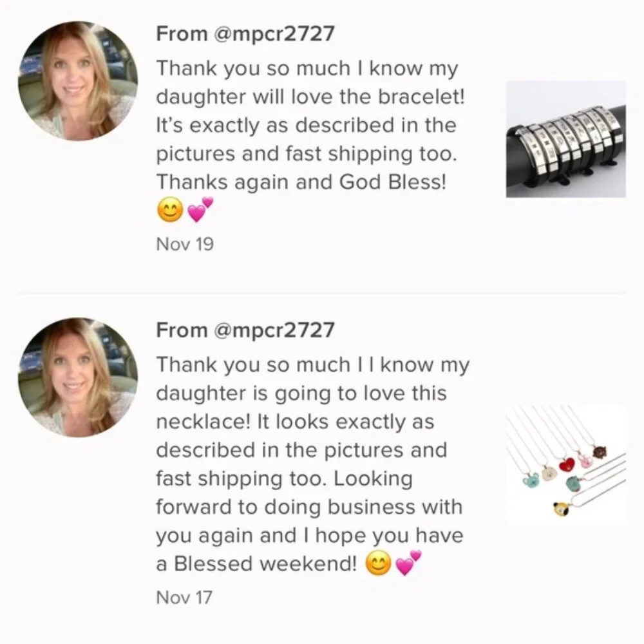
Task: Select the Nov 19 review date
Action: (185, 244)
